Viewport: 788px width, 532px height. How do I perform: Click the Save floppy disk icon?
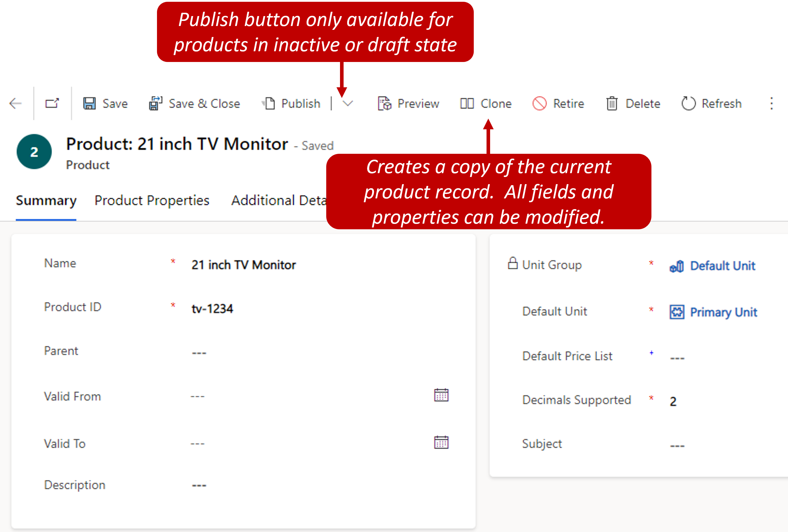(90, 103)
